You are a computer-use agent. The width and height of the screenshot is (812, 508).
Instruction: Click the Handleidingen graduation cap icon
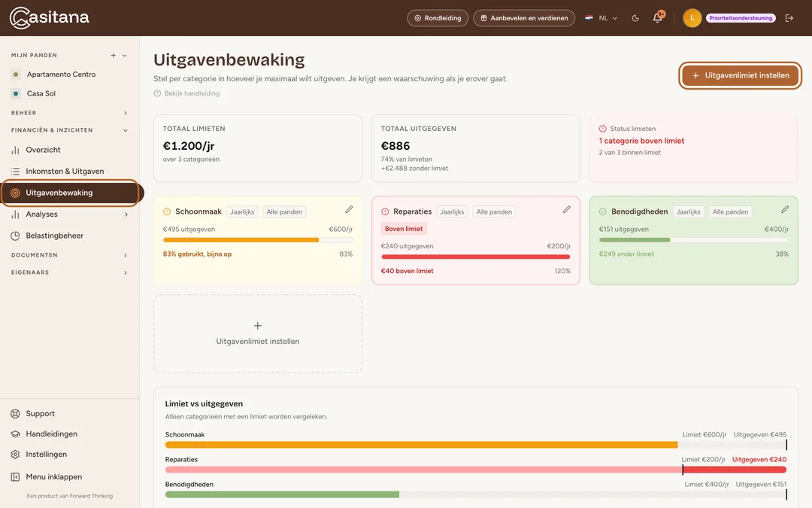click(15, 434)
